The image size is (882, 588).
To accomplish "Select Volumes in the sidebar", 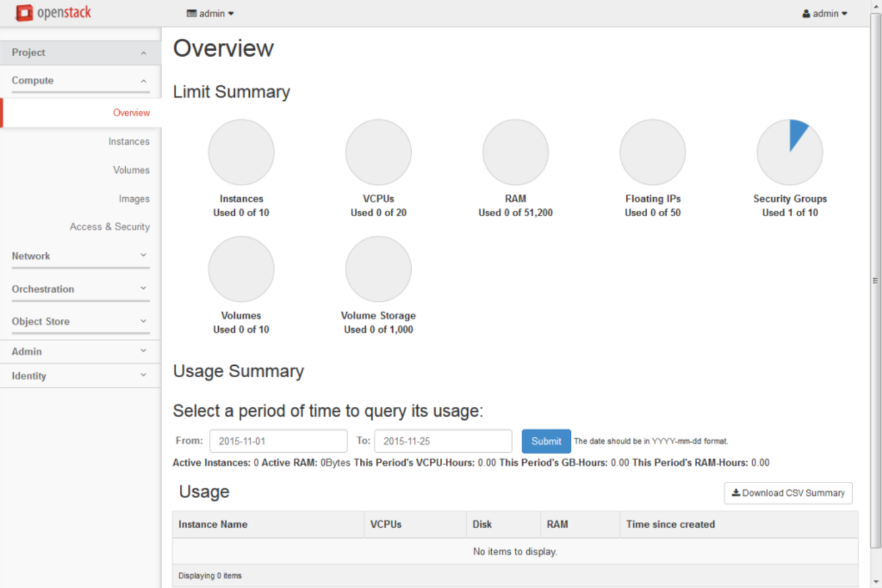I will [x=131, y=170].
